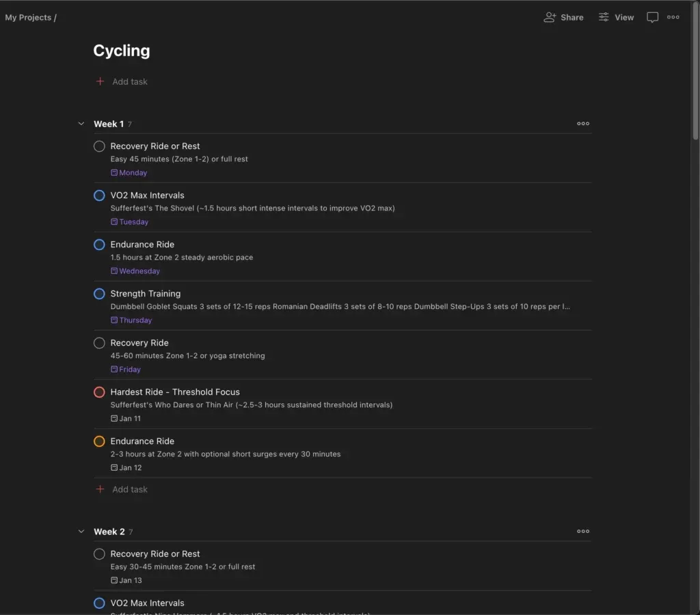Click plus icon under Week 1 tasks
The width and height of the screenshot is (700, 615).
(x=100, y=489)
